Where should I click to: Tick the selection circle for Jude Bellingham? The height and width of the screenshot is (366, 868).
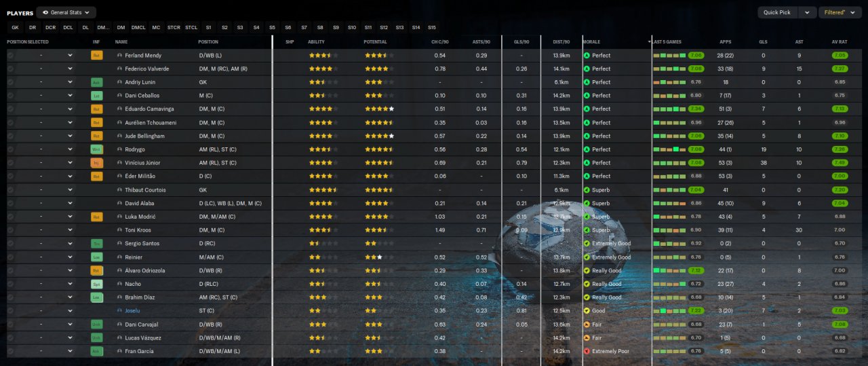[10, 136]
